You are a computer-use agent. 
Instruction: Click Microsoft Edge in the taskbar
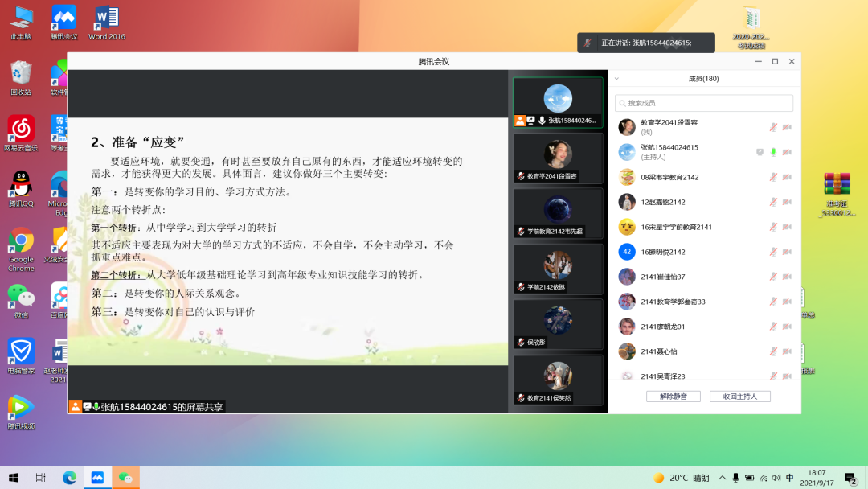(x=70, y=478)
